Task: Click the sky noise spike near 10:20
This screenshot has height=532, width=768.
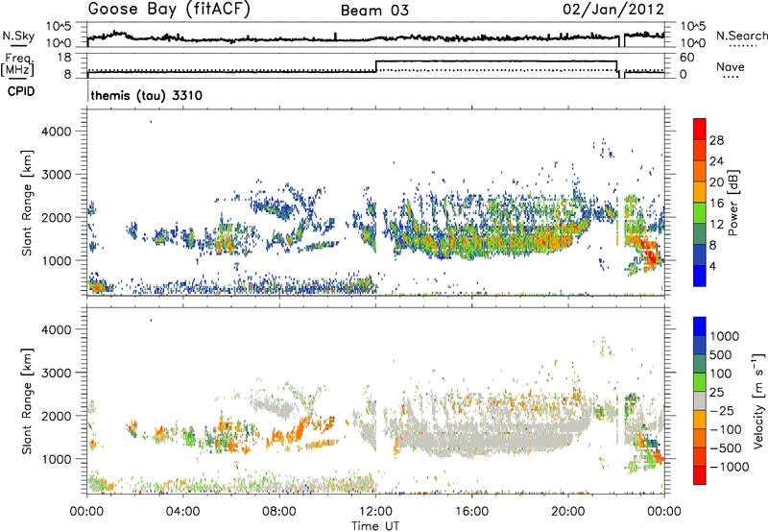Action: pyautogui.click(x=335, y=36)
